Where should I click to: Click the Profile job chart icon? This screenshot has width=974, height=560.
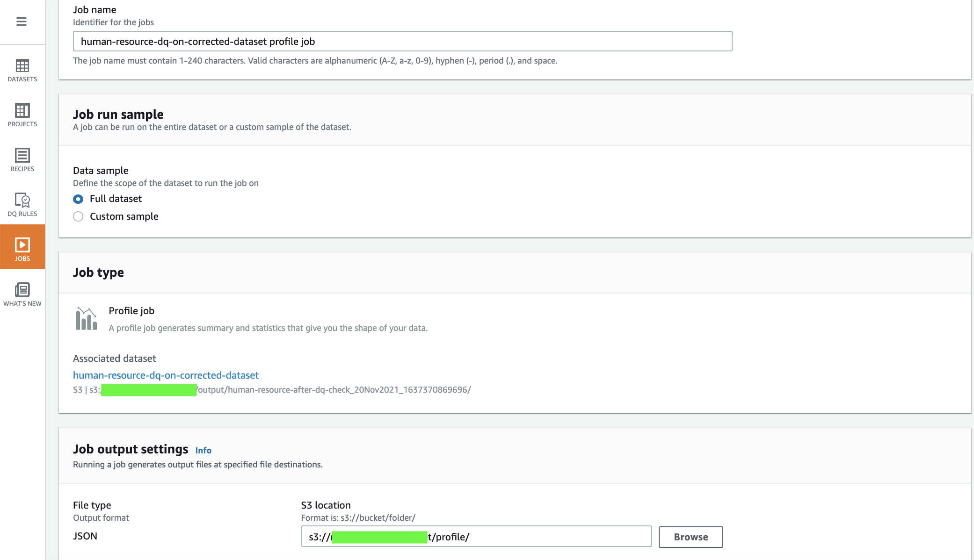tap(86, 319)
